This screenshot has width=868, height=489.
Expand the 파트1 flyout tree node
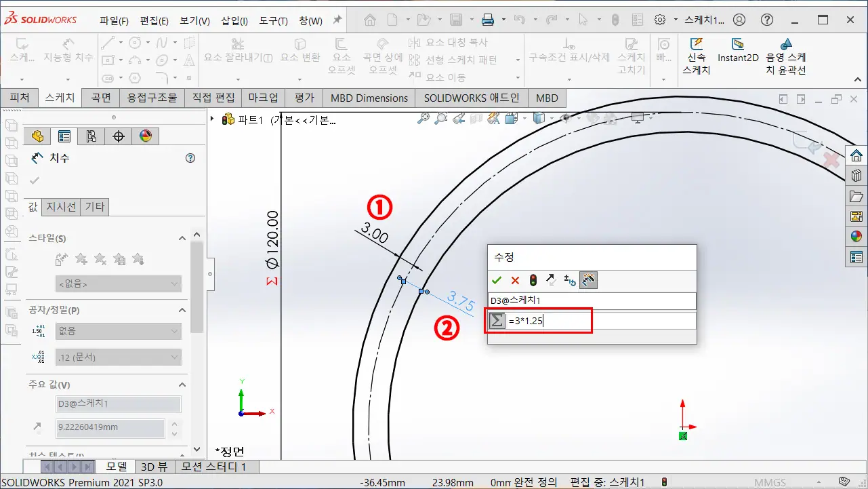(x=213, y=119)
